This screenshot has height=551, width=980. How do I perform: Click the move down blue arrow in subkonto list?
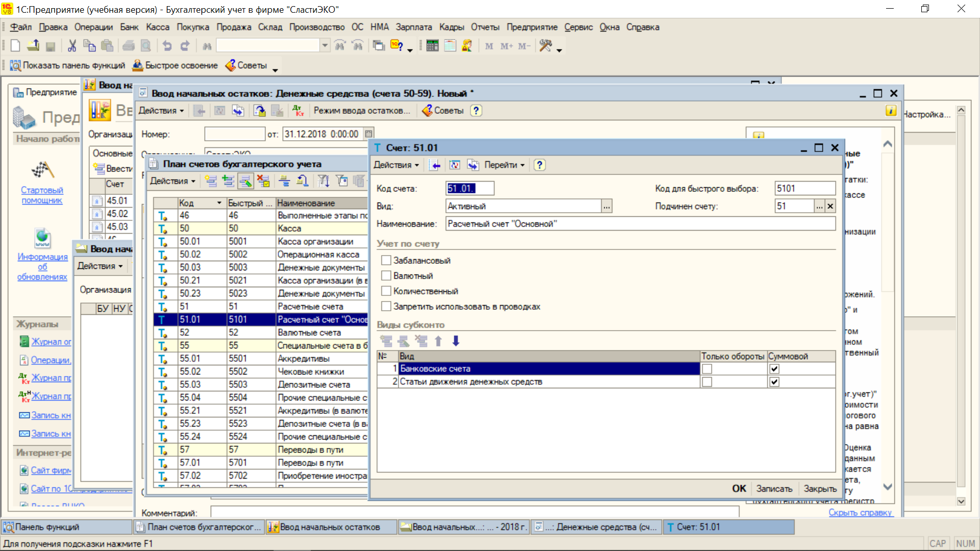tap(456, 341)
